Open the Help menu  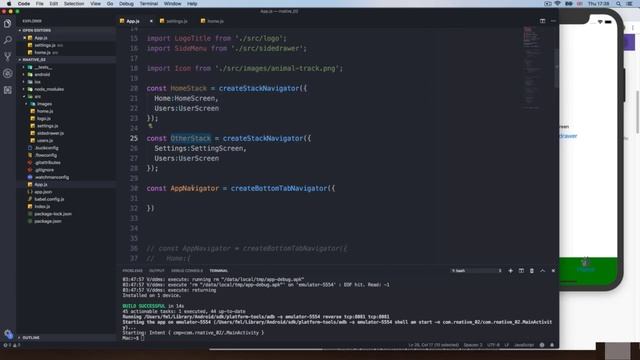192,4
